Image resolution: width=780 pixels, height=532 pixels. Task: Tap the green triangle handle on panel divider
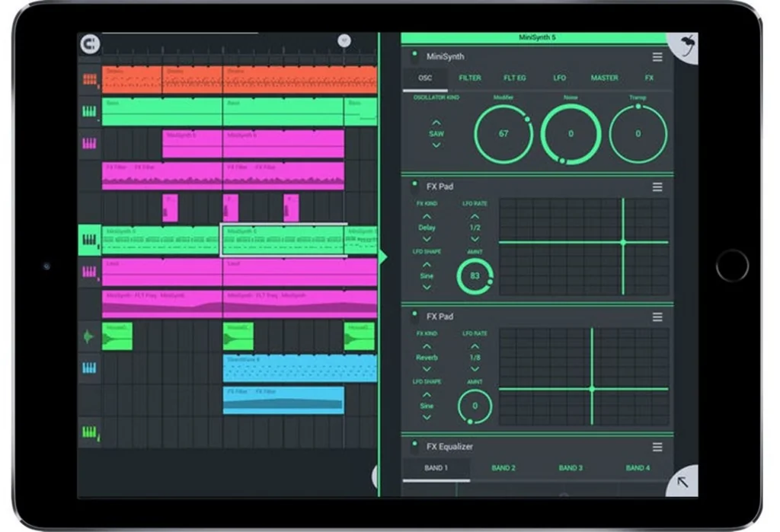[383, 257]
